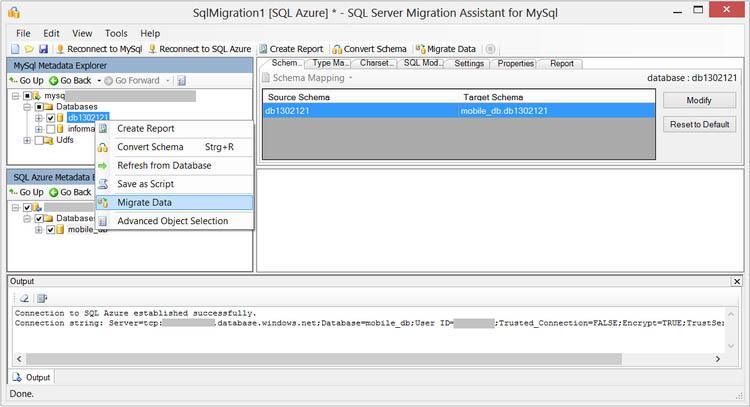
Task: Click the Open Project folder icon
Action: 29,49
